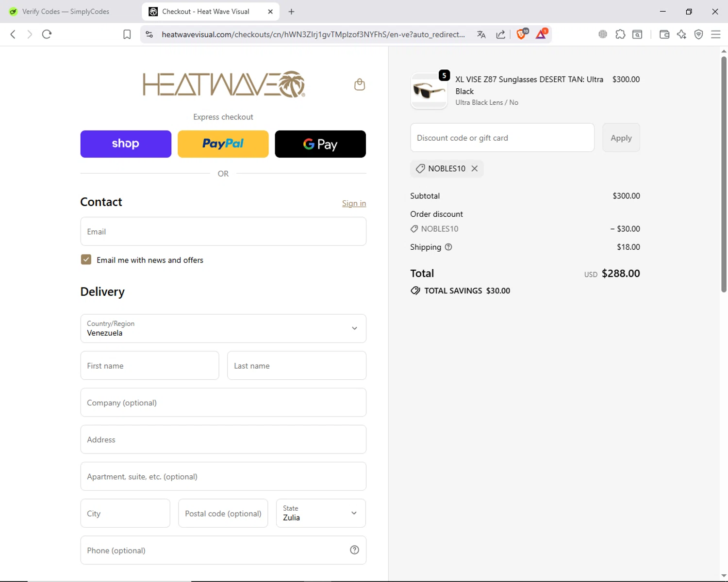Click the phone field help icon
Screen dimensions: 728x582
[x=355, y=550]
